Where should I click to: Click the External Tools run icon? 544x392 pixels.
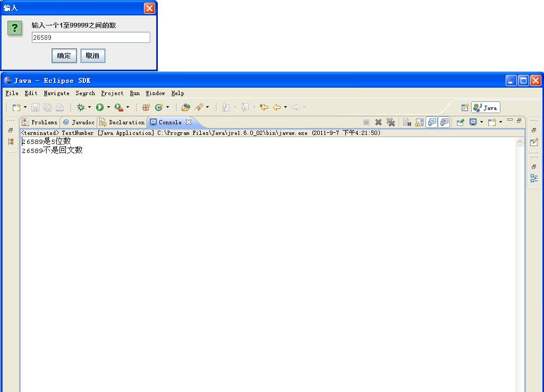point(119,107)
